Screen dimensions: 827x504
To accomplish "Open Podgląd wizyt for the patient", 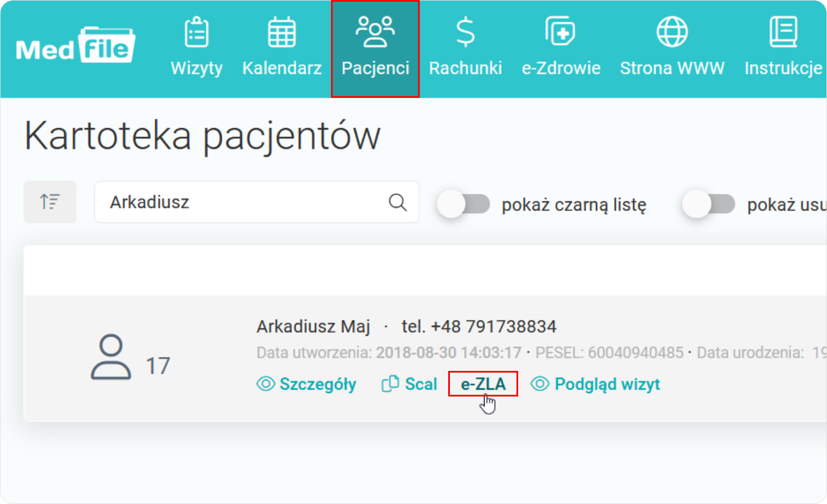I will click(x=596, y=385).
